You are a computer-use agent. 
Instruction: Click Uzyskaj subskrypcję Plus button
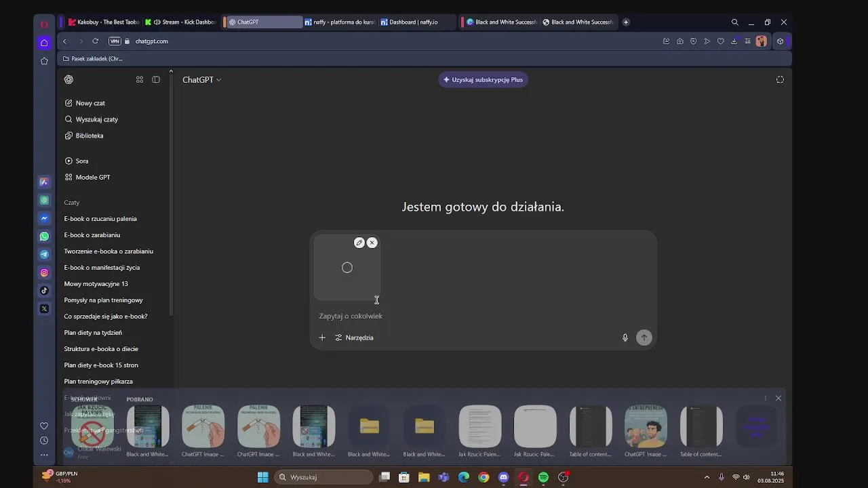pos(483,79)
